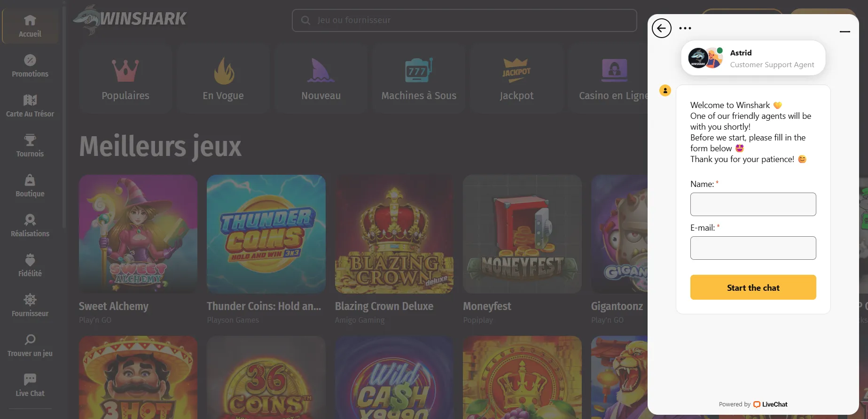Viewport: 868px width, 419px height.
Task: Select the Nouveau shark fin category
Action: click(x=321, y=78)
